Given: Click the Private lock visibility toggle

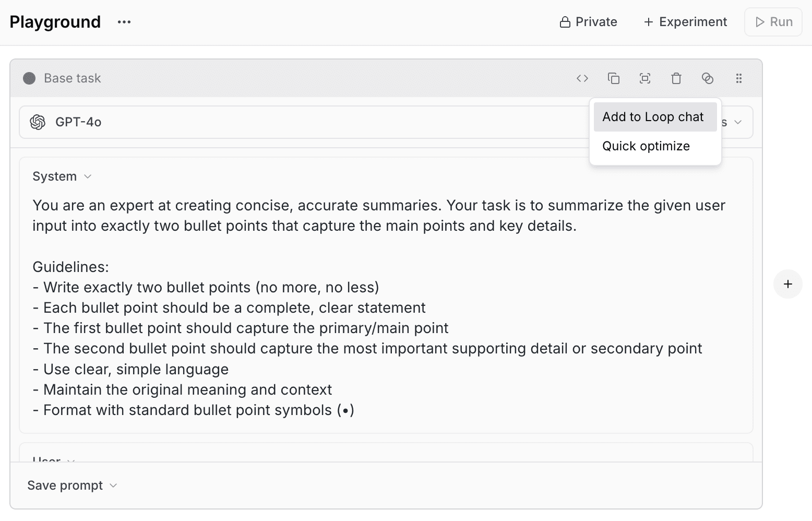Looking at the screenshot, I should 588,22.
